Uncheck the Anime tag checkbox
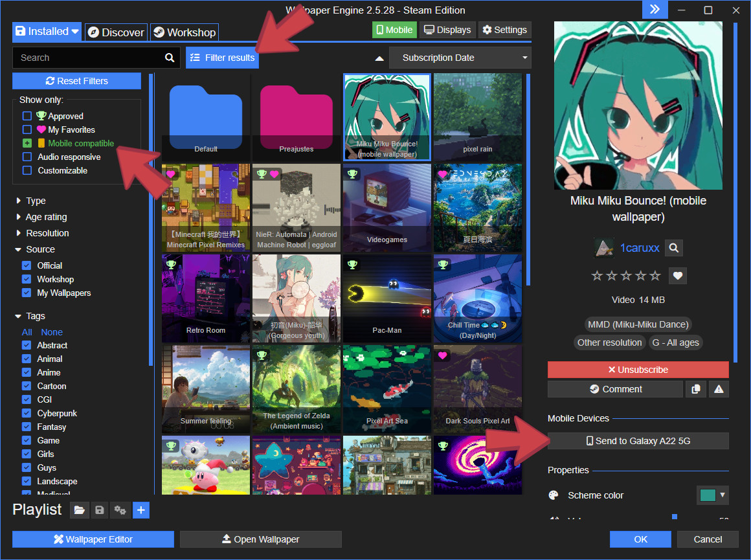The width and height of the screenshot is (751, 560). click(x=27, y=372)
